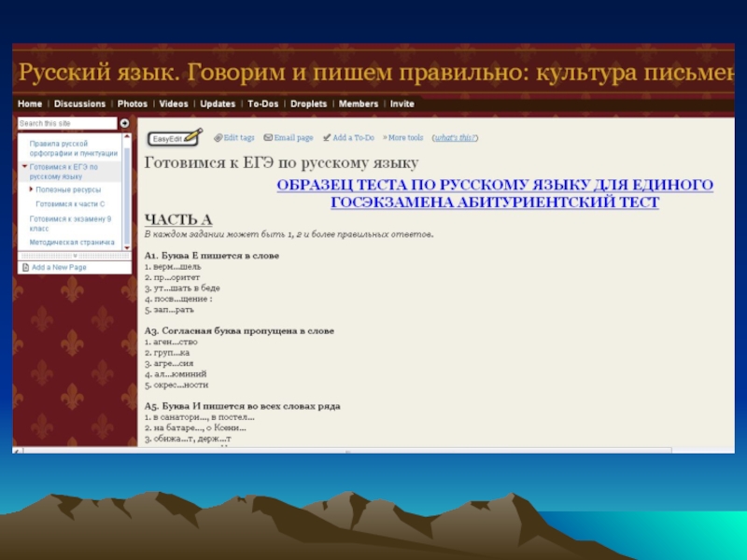Click answer 1. верм...шель

173,267
